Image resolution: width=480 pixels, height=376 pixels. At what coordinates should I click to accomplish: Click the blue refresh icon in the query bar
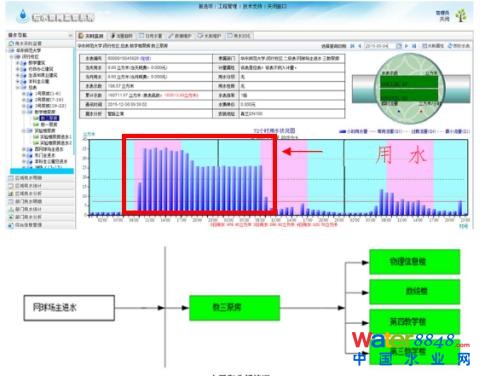click(450, 46)
